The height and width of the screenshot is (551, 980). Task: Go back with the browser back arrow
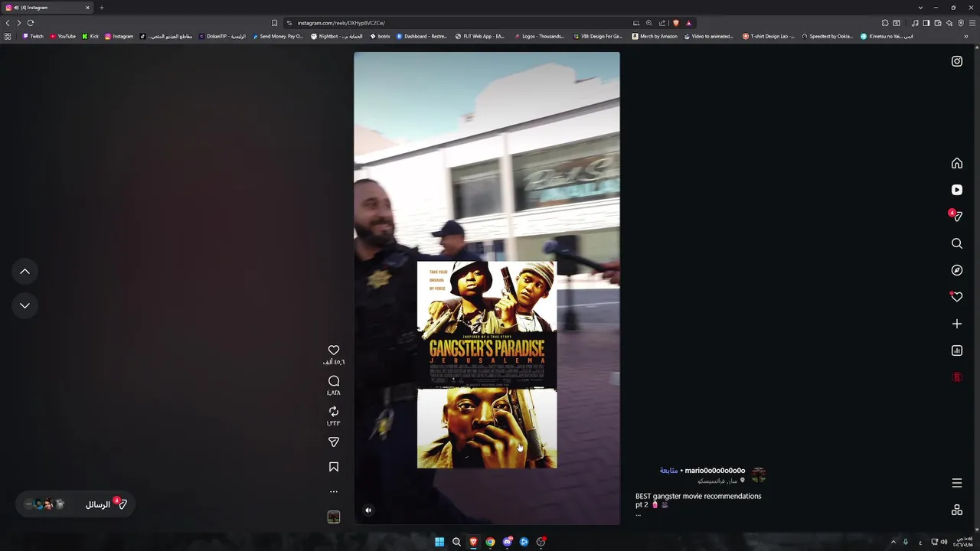8,23
